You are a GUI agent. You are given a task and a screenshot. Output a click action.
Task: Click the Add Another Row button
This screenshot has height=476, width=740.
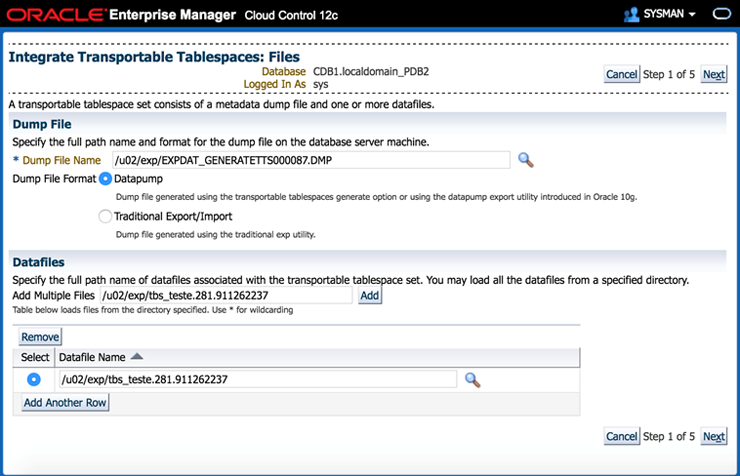[x=65, y=402]
